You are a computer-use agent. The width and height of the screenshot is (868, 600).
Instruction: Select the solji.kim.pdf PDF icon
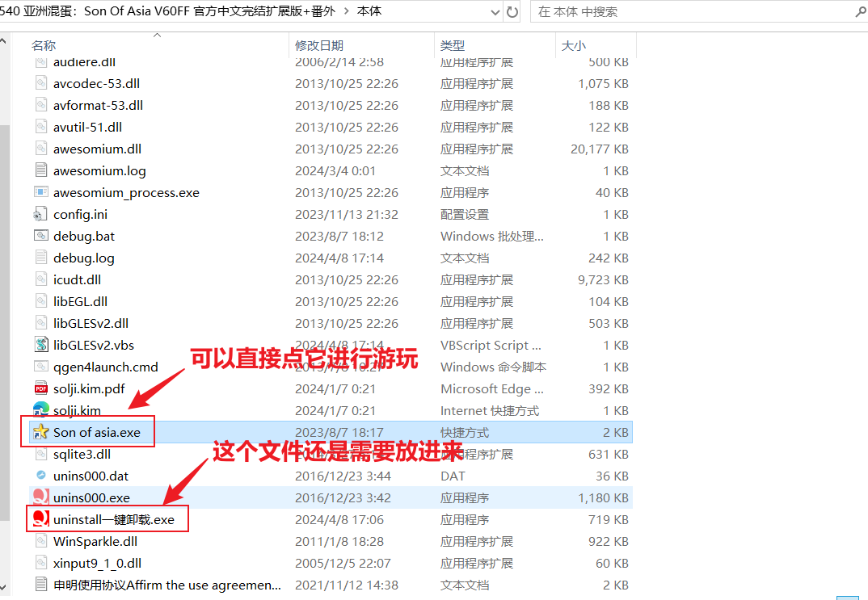click(41, 388)
